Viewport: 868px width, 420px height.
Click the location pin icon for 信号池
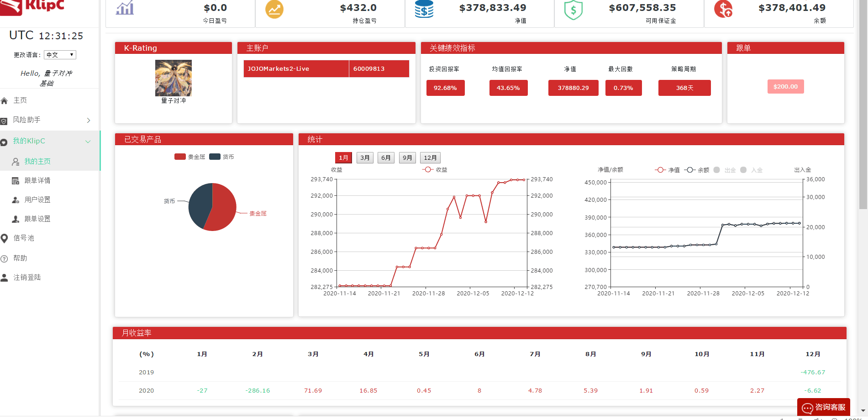[x=4, y=238]
